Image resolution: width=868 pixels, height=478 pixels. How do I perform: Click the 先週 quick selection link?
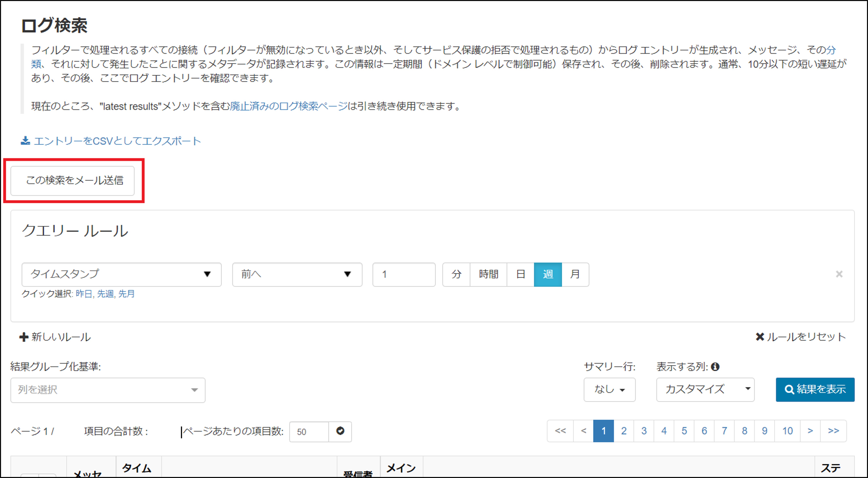click(x=105, y=293)
